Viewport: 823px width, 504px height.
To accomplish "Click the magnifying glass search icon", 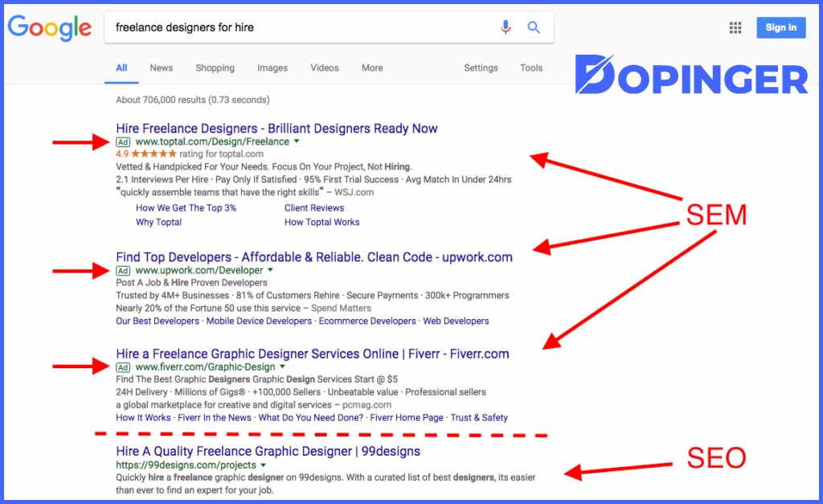I will pyautogui.click(x=534, y=27).
